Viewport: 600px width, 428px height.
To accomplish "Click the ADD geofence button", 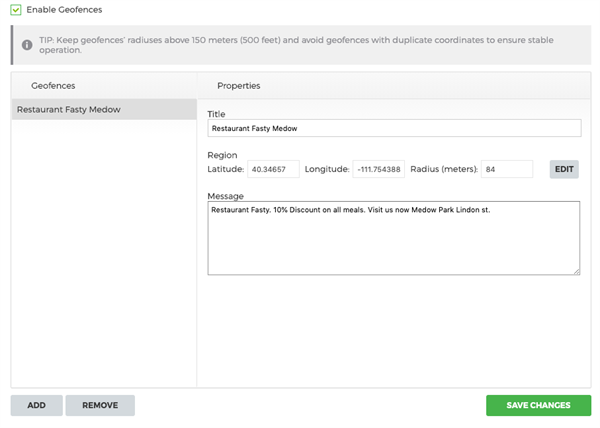I will [x=36, y=405].
